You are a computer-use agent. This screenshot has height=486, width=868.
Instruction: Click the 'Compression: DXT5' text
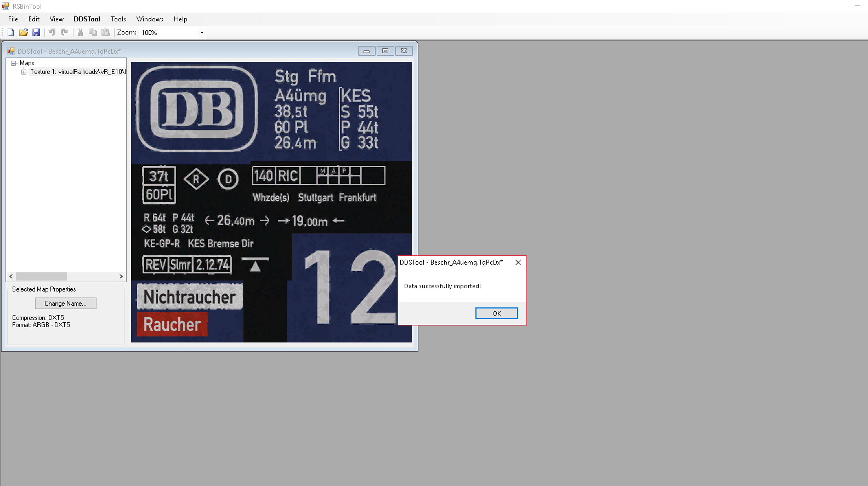coord(38,318)
